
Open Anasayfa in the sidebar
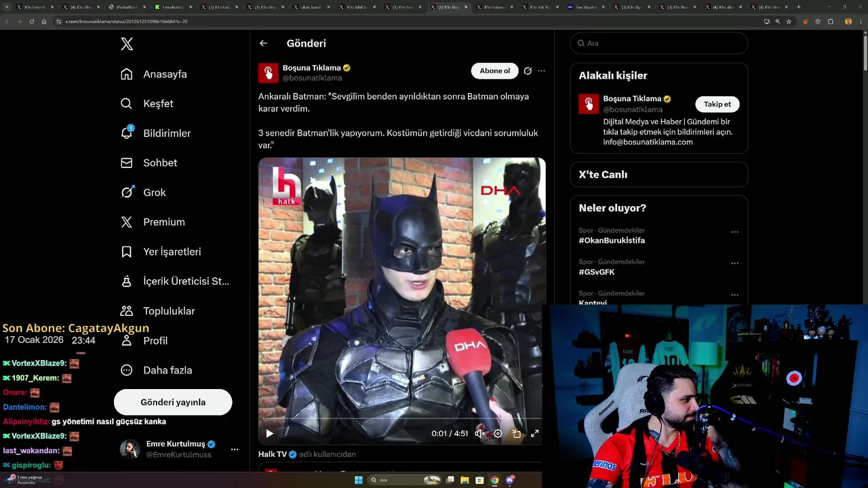tap(154, 74)
